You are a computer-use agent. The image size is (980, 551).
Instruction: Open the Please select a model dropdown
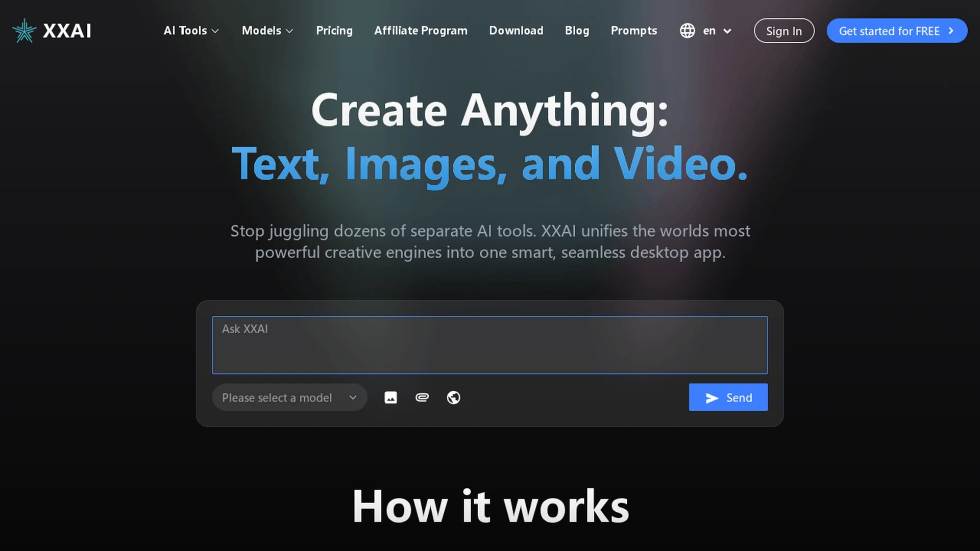(x=289, y=397)
